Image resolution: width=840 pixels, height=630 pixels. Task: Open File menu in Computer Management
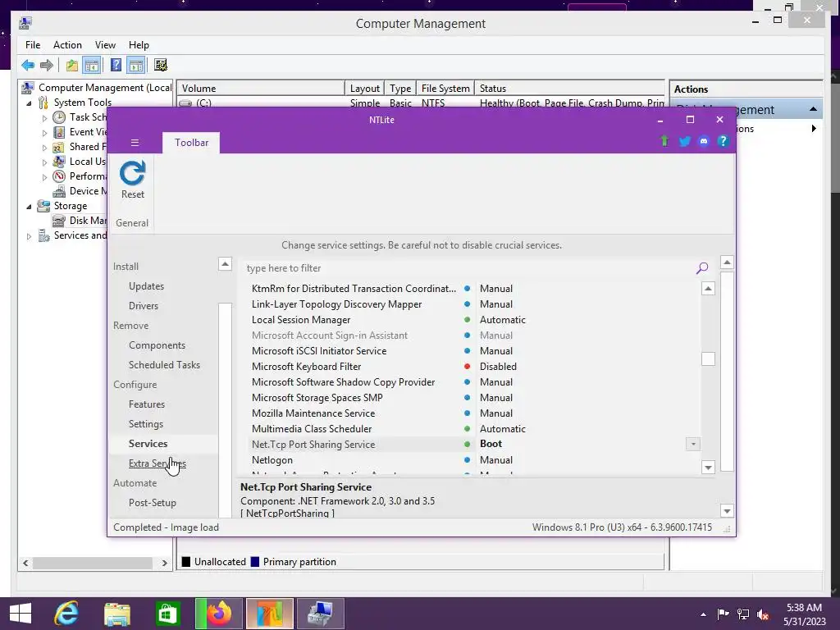33,45
